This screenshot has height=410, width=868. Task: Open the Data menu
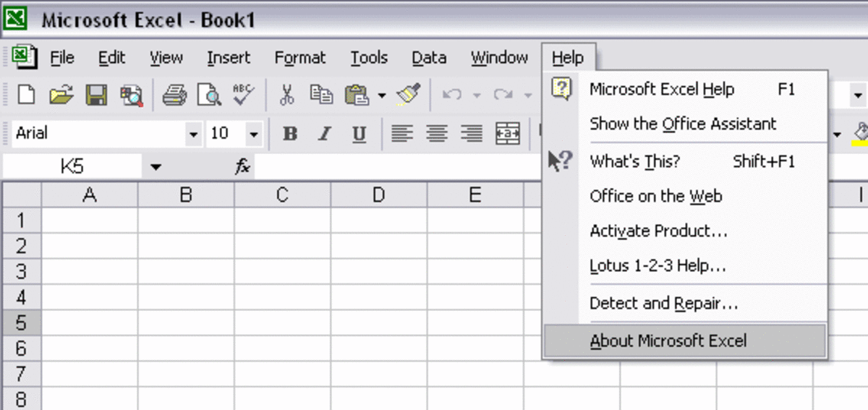pyautogui.click(x=429, y=57)
